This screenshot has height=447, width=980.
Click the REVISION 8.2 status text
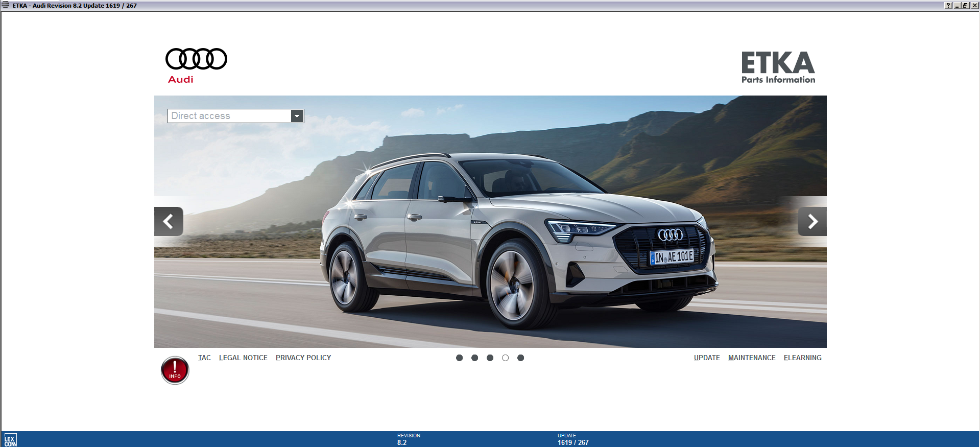[x=409, y=439]
